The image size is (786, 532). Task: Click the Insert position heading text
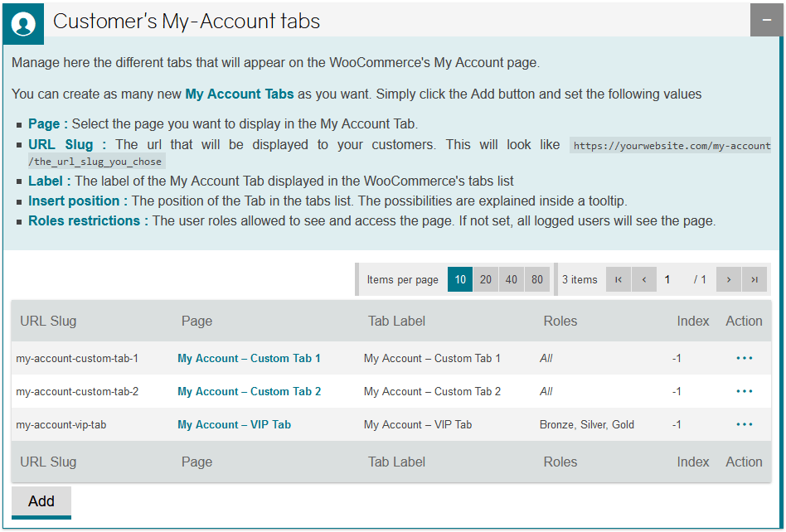(78, 201)
